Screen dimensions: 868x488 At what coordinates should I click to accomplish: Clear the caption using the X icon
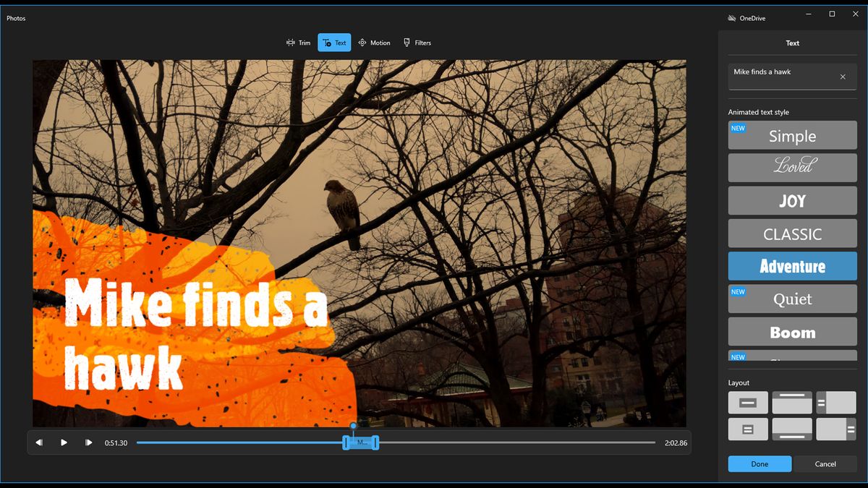pos(842,77)
